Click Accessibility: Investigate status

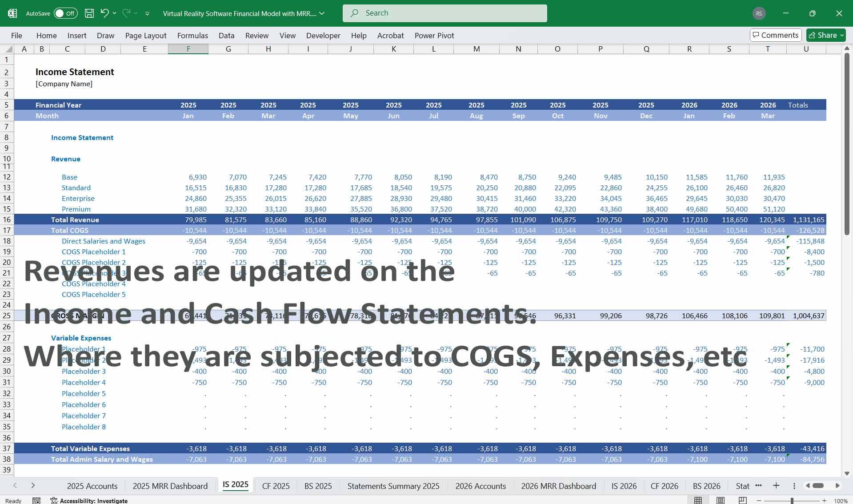[x=89, y=500]
